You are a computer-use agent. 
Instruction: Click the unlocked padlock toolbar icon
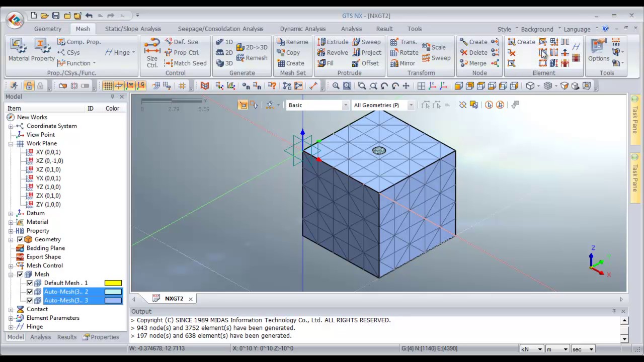(x=29, y=86)
